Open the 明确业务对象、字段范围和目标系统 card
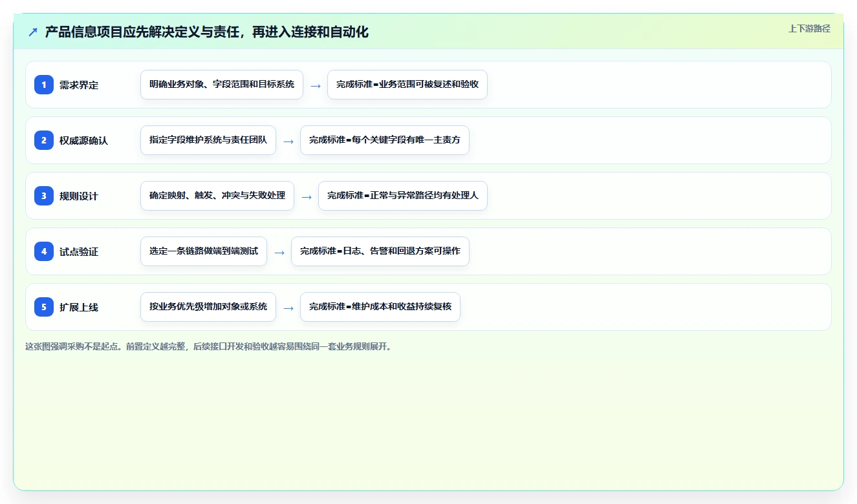Viewport: 857px width, 504px height. coord(222,85)
